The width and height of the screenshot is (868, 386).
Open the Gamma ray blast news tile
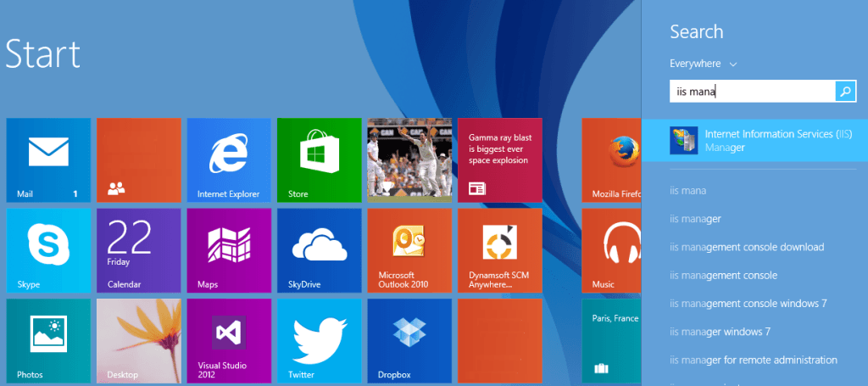click(x=500, y=160)
